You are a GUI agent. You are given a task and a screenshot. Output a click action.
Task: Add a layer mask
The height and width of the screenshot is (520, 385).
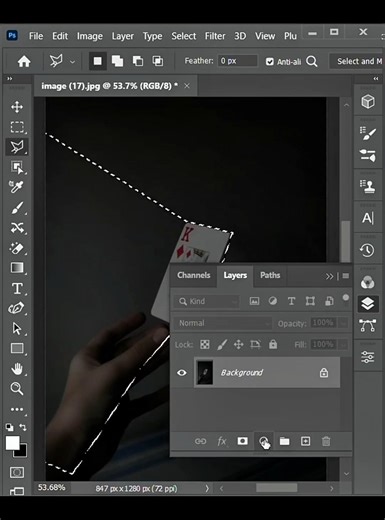(x=242, y=441)
